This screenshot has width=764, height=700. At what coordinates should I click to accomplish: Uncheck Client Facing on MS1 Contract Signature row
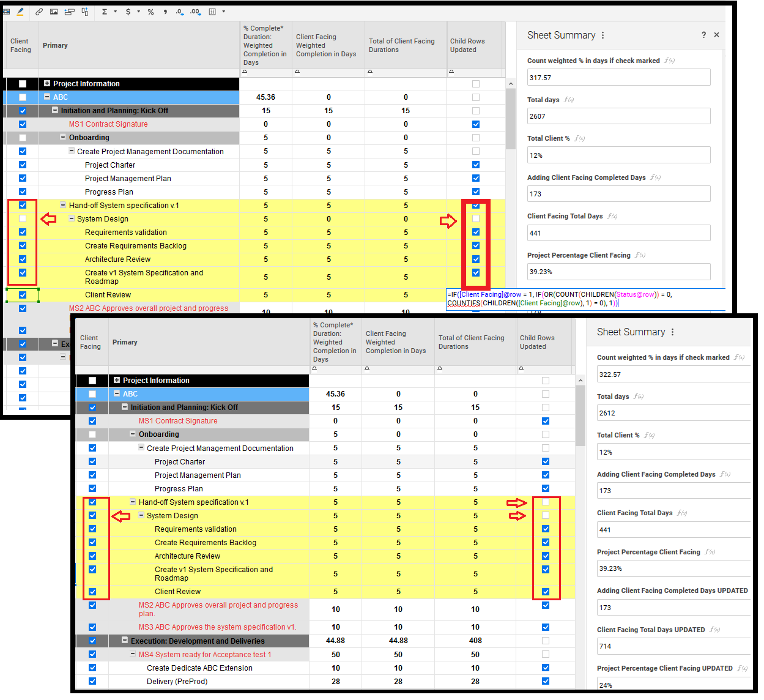22,124
